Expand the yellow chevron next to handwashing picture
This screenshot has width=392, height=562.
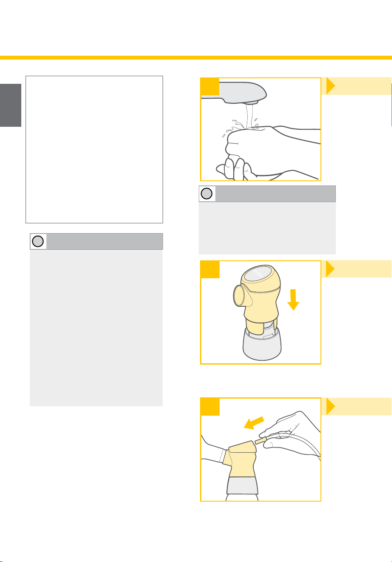(332, 86)
